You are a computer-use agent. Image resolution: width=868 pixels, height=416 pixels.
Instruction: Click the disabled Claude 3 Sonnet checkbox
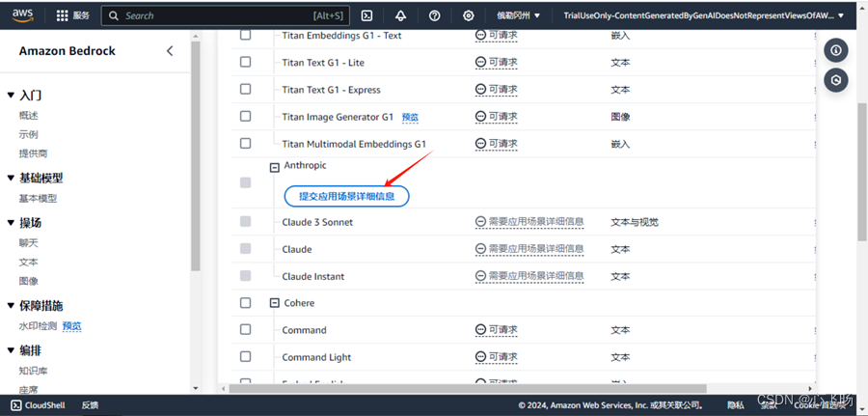click(x=245, y=222)
